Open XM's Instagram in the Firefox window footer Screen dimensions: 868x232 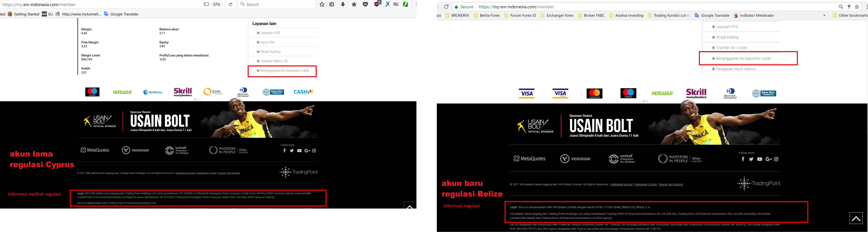click(x=314, y=151)
